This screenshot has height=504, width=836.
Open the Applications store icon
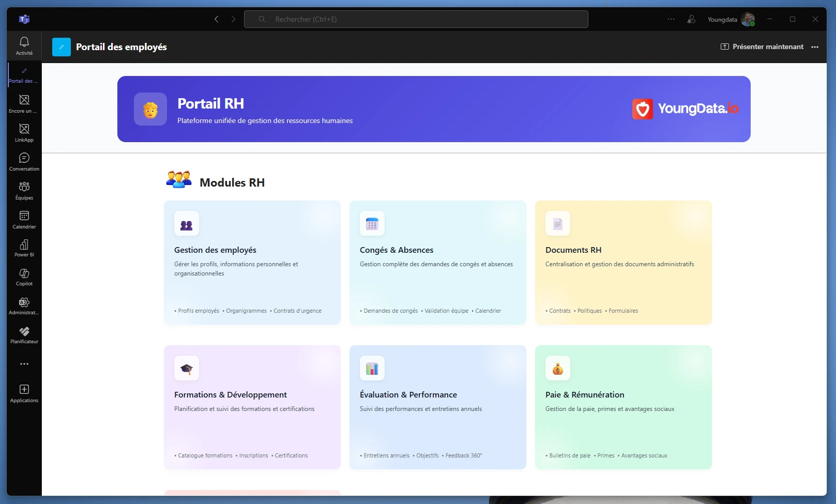point(24,393)
